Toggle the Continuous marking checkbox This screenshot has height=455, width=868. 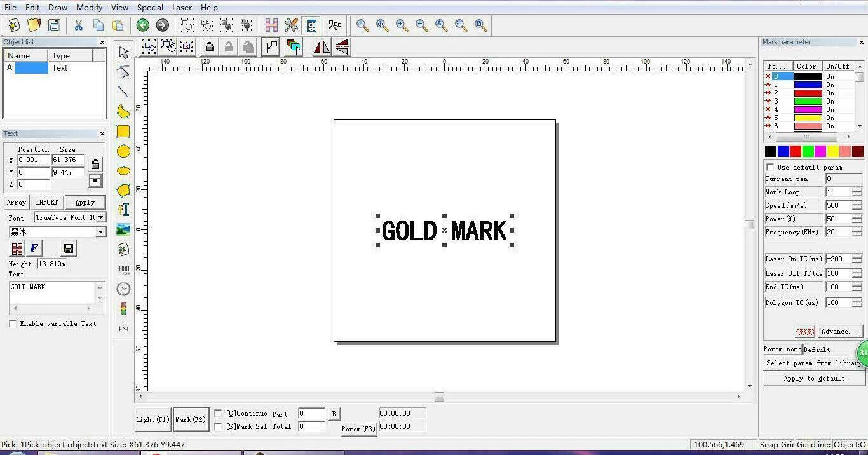(218, 414)
